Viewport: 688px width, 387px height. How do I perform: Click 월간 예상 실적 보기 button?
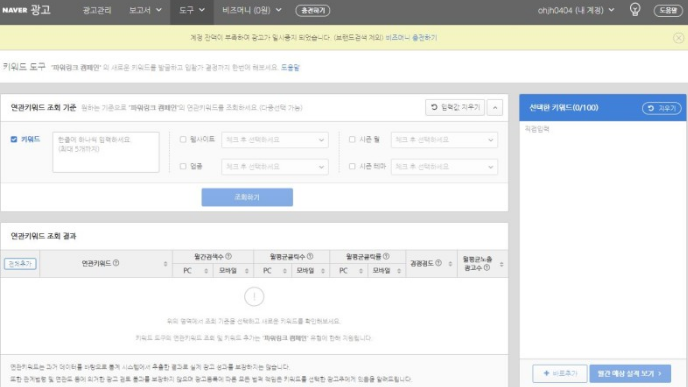(x=630, y=373)
